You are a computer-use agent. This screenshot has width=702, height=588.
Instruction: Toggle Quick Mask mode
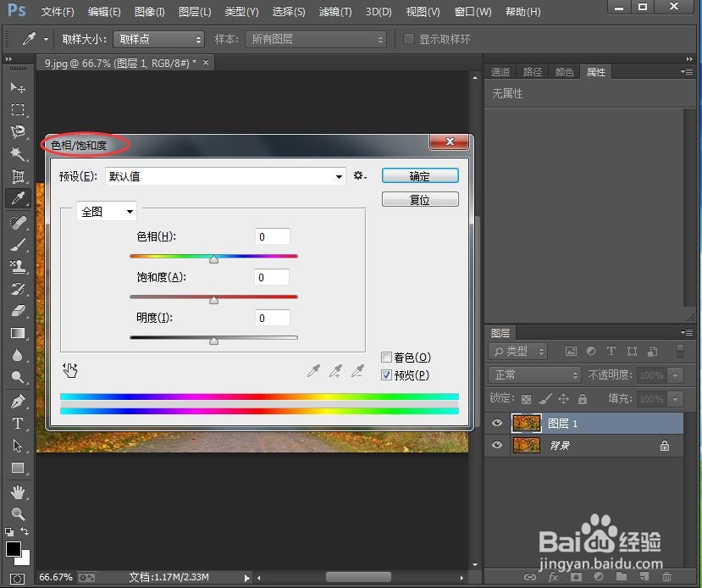tap(18, 578)
